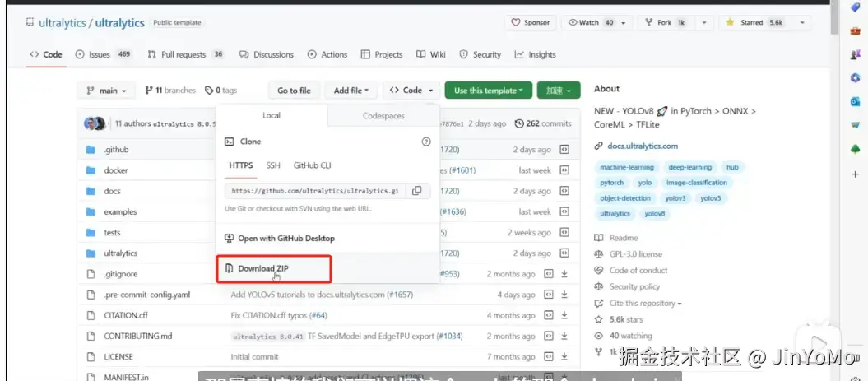Open the ultralytics owner link
Screen dimensions: 868x381
point(62,23)
